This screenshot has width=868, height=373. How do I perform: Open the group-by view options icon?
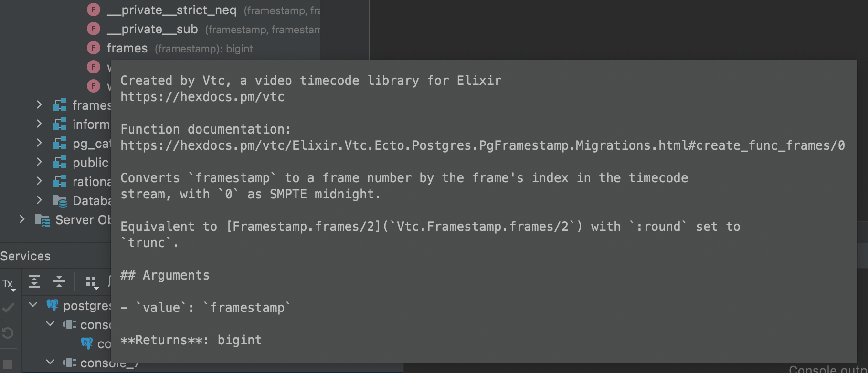91,282
